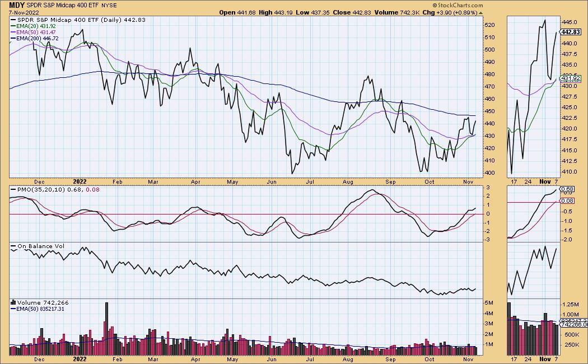Click the boxed 442.83 price tag

pos(571,32)
